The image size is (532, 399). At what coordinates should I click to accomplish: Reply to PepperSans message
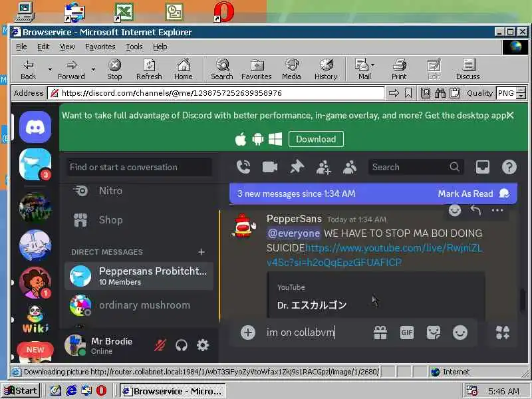point(475,210)
